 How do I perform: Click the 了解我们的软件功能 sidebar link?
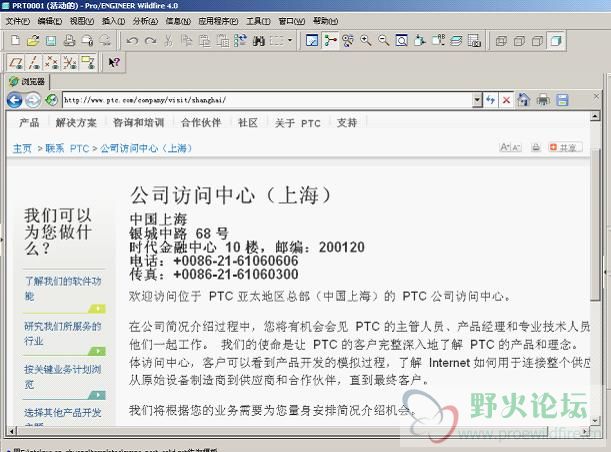(x=63, y=288)
